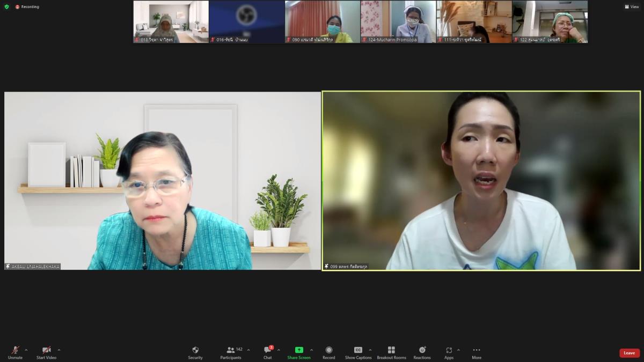The image size is (644, 362).
Task: Expand the Participants options arrow
Action: [x=248, y=350]
